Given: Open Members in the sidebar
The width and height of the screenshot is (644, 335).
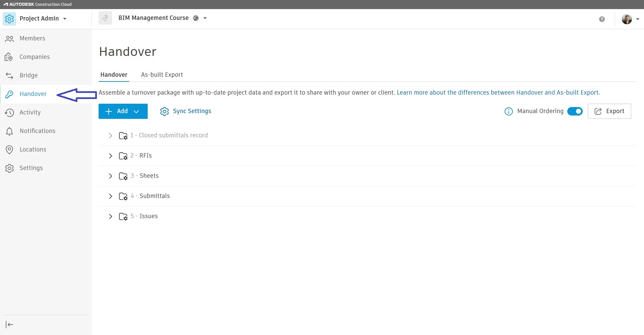Looking at the screenshot, I should pos(32,38).
